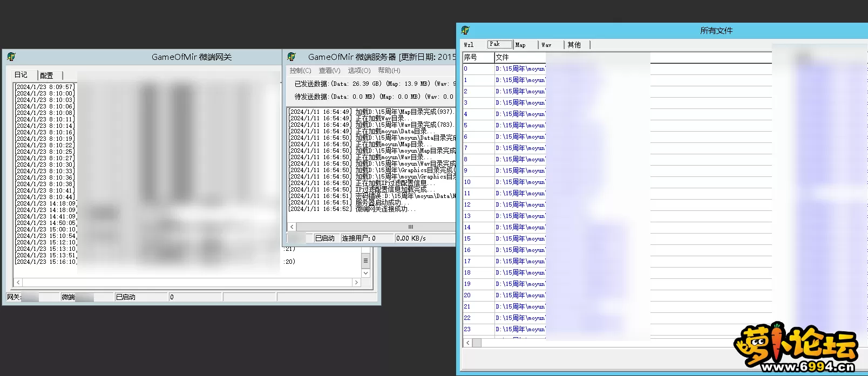This screenshot has width=868, height=376.
Task: Click the GameOfMir 微端网关 title bar icon
Action: [x=11, y=57]
